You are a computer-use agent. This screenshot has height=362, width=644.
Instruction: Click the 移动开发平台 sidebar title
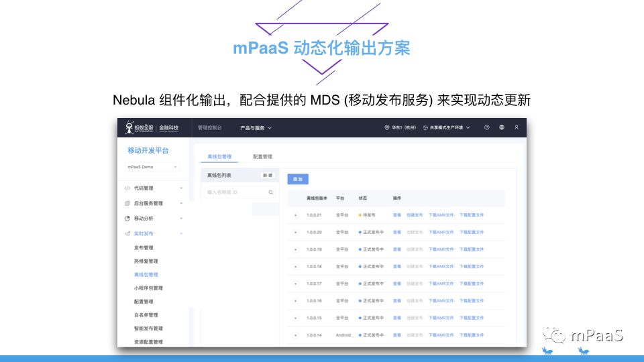point(148,151)
